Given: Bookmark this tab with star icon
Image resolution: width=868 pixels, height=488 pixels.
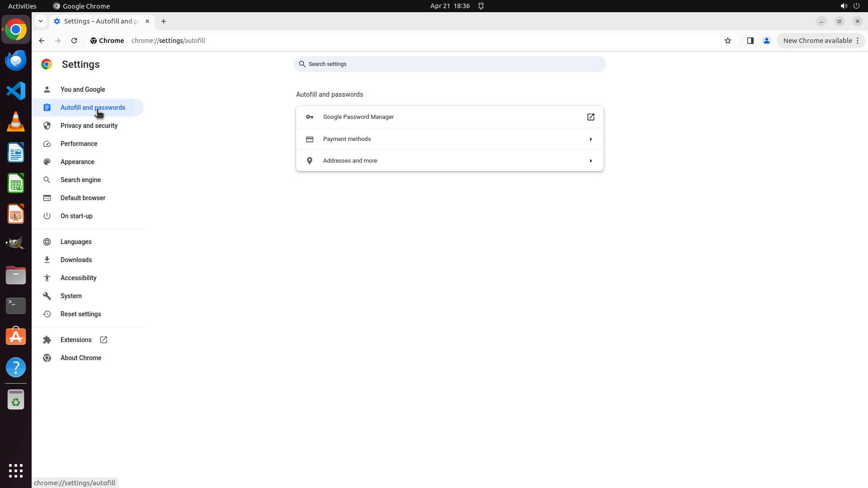Looking at the screenshot, I should tap(727, 41).
